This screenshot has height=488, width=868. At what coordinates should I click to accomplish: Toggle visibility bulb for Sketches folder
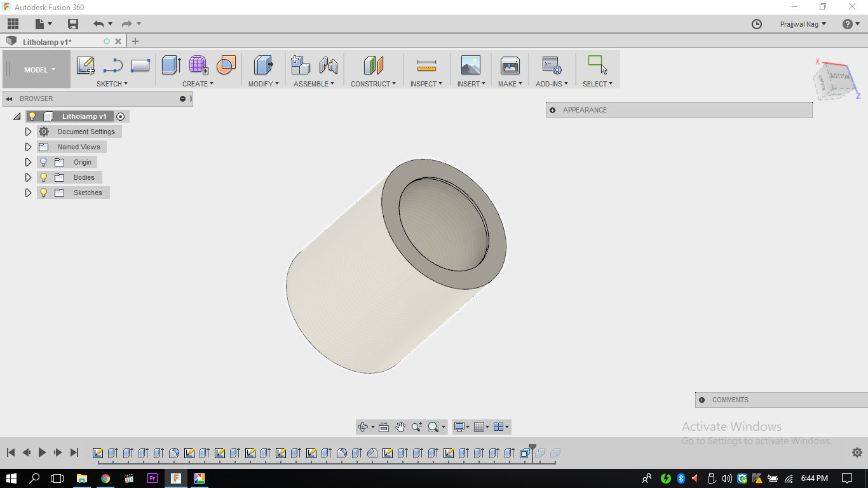(x=44, y=193)
